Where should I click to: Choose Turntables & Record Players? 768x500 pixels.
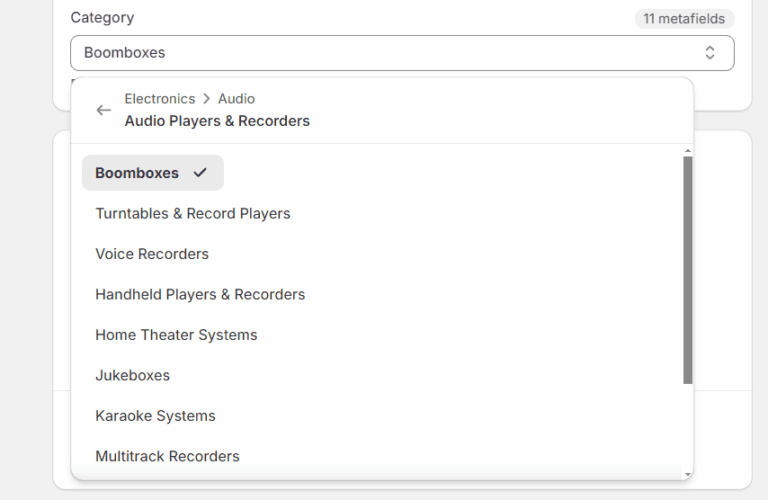pyautogui.click(x=193, y=213)
